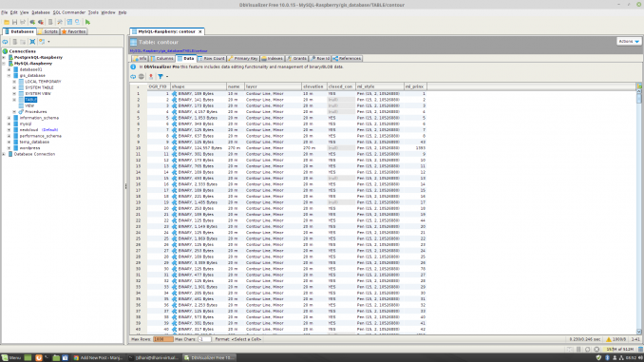Open the Favorites tab in the left panel
The height and width of the screenshot is (362, 644).
(73, 31)
